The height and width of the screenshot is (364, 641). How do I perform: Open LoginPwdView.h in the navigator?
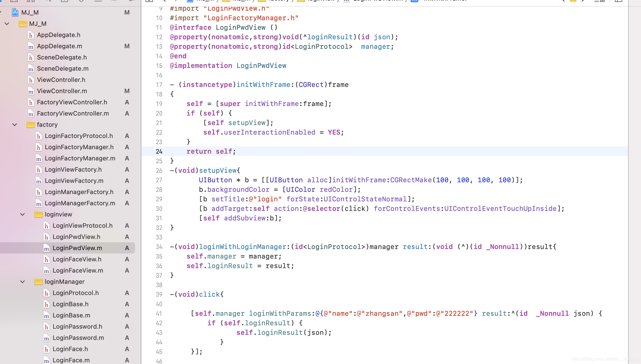(x=76, y=237)
